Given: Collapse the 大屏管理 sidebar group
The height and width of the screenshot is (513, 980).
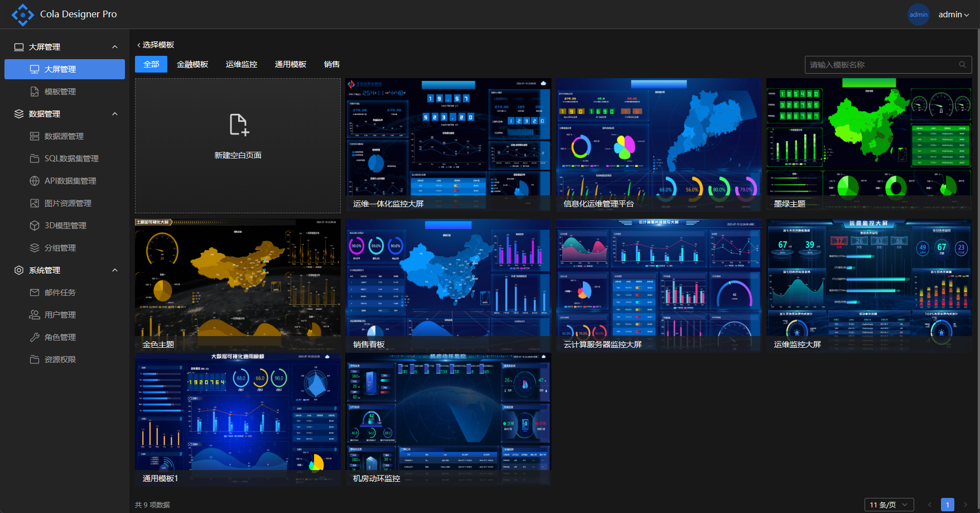Looking at the screenshot, I should tap(115, 47).
